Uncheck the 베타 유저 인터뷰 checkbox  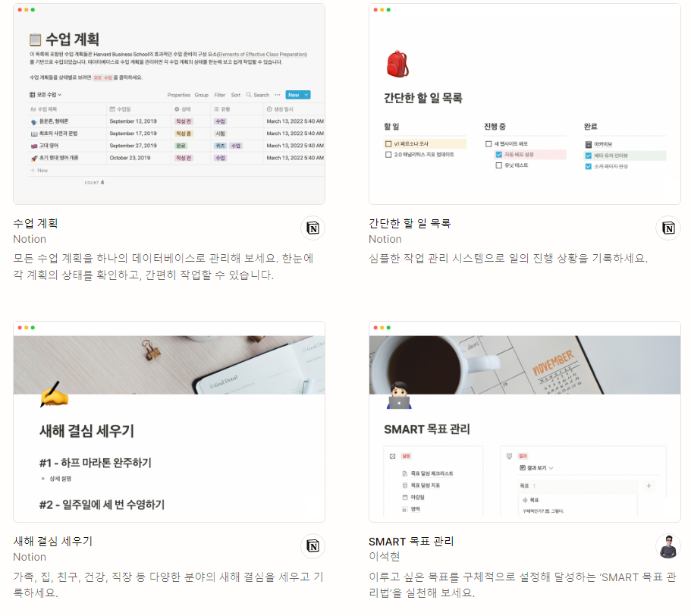tap(589, 156)
